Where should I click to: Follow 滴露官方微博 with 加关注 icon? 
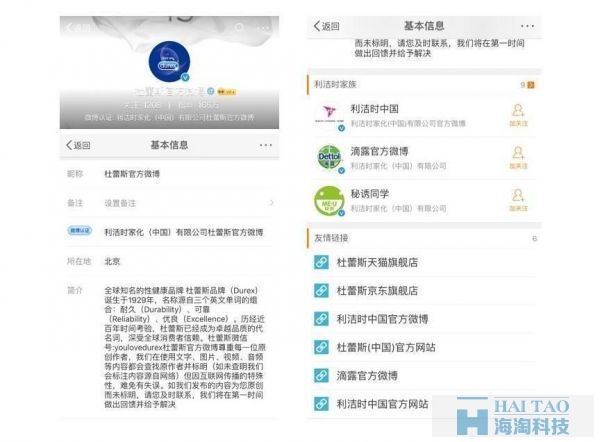518,157
